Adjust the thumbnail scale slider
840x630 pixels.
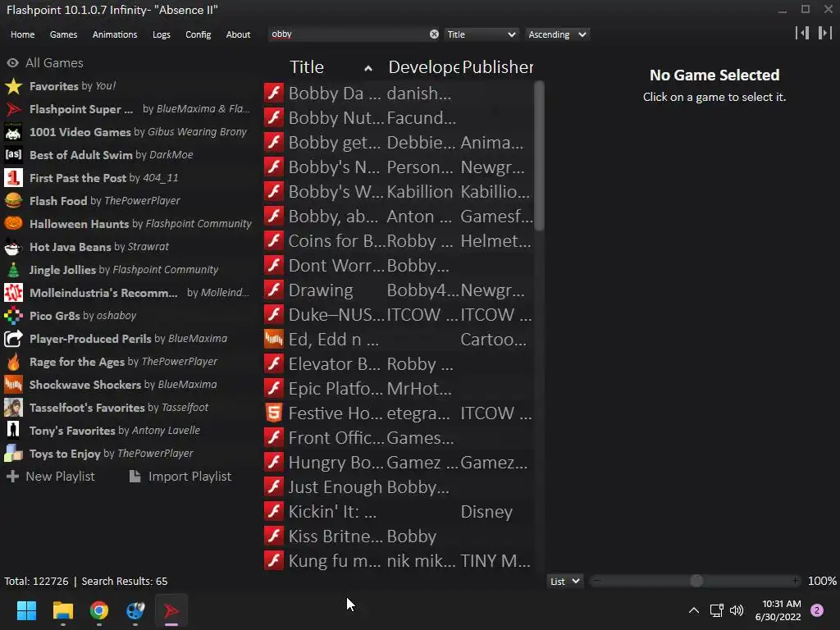pos(696,582)
